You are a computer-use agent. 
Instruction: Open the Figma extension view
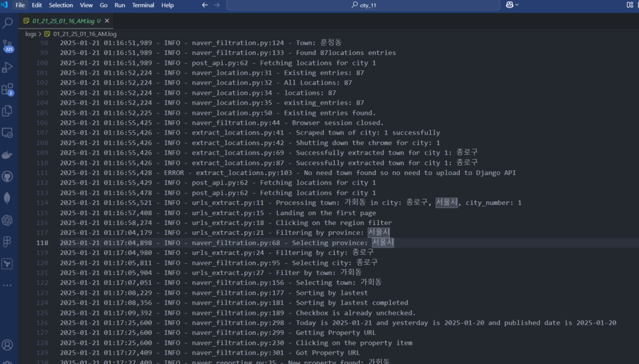(x=8, y=242)
